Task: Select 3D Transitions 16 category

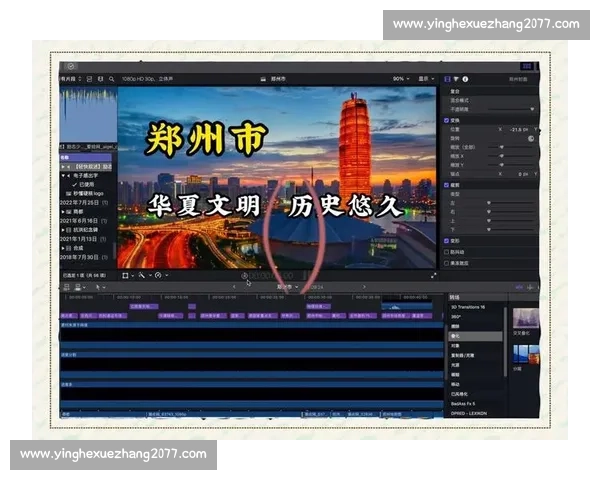Action: 468,307
